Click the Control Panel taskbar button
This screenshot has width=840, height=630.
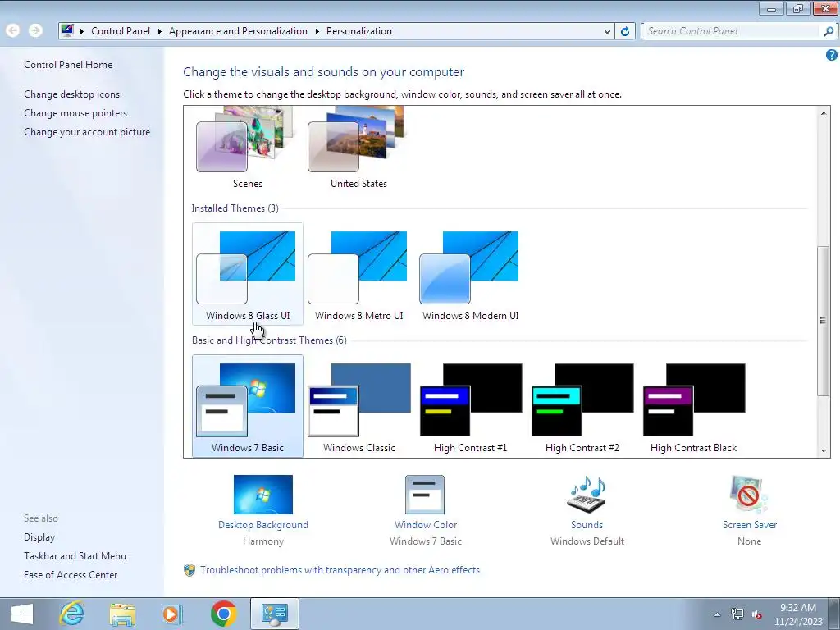point(274,614)
